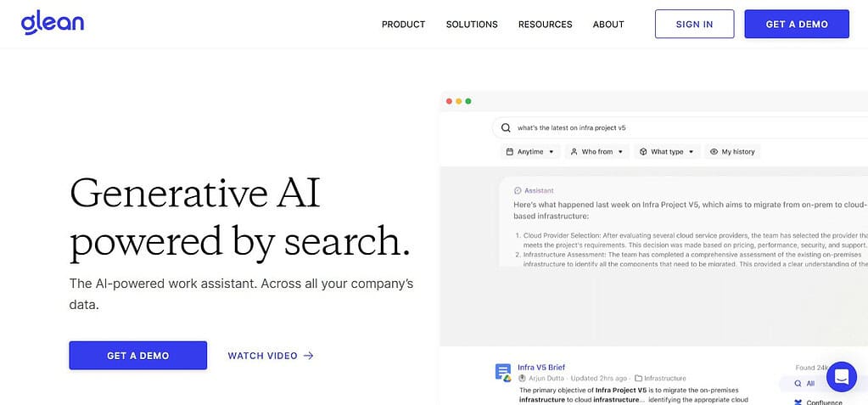Click the infra project v5 search field
This screenshot has height=405, width=868.
[680, 128]
